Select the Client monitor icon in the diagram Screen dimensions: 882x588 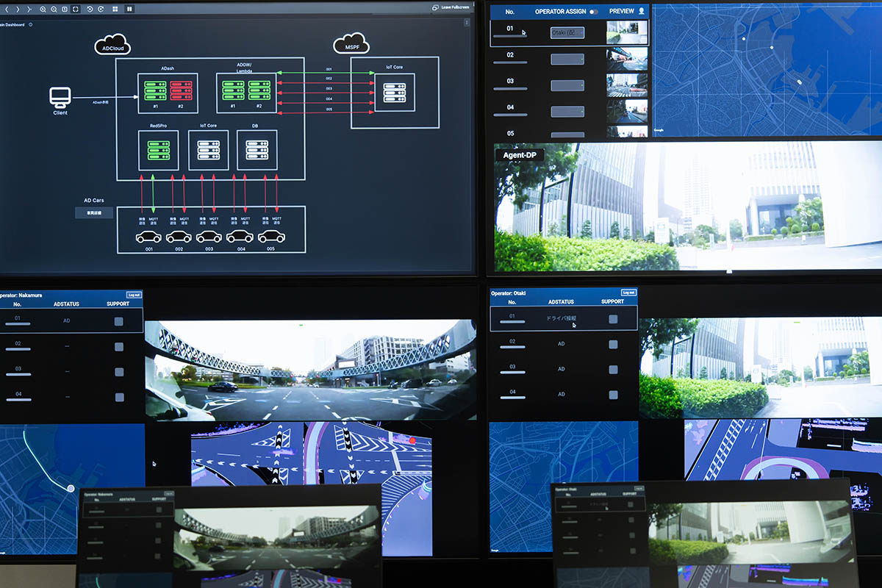tap(60, 97)
